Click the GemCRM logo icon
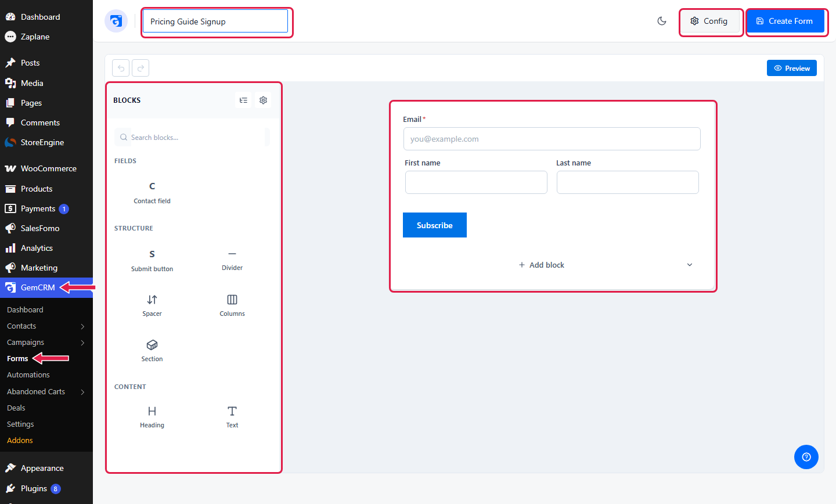This screenshot has height=504, width=836. pos(116,21)
